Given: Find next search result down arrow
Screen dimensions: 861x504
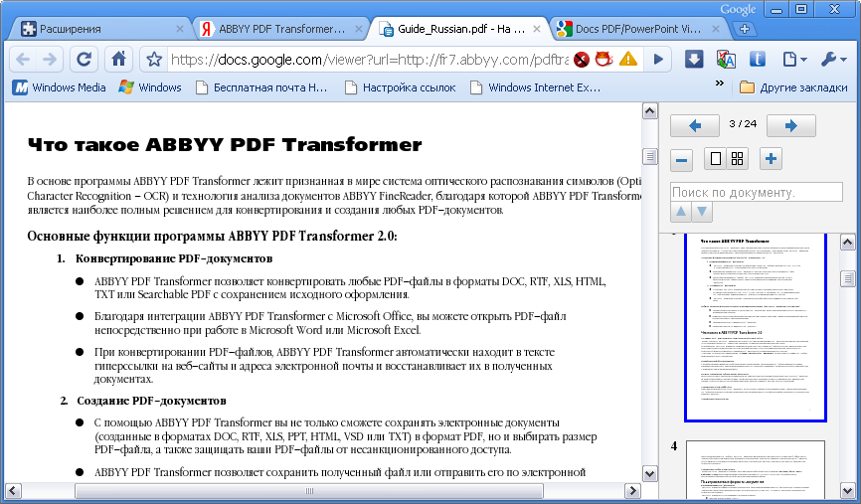Looking at the screenshot, I should 702,212.
